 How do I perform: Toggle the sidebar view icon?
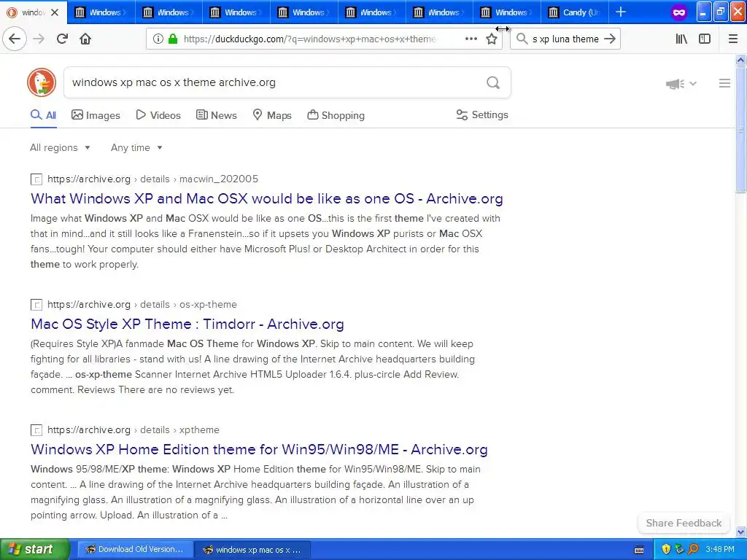click(x=705, y=39)
